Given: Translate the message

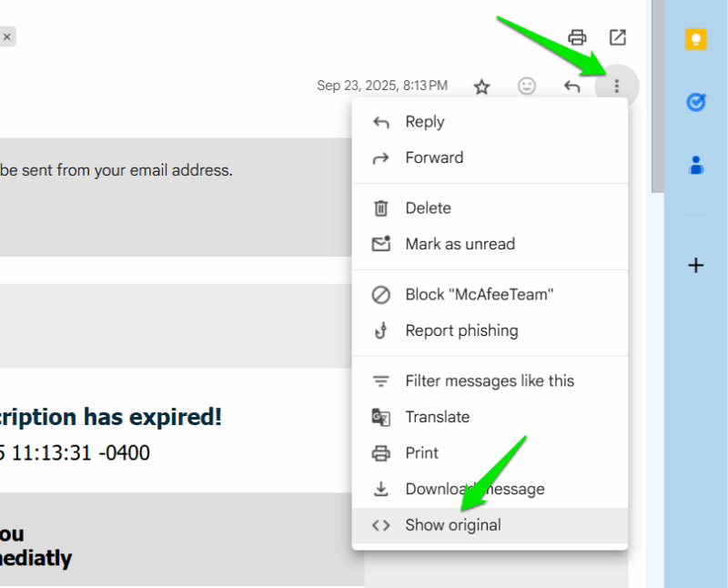Looking at the screenshot, I should pos(438,417).
